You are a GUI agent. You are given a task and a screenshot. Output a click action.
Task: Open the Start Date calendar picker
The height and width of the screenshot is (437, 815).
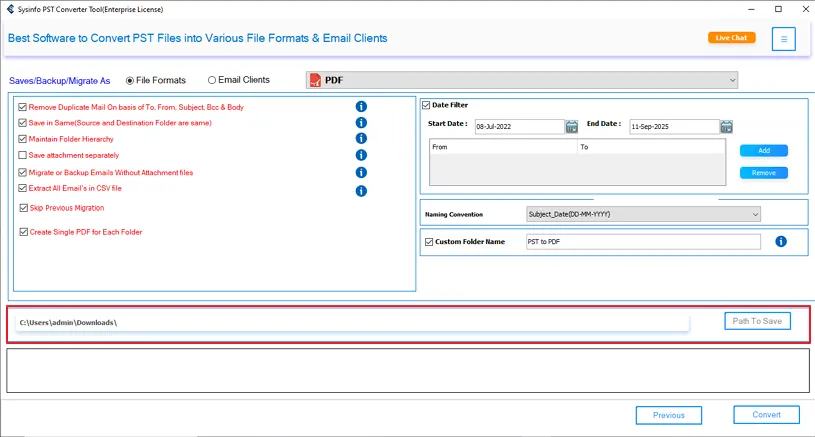click(572, 127)
